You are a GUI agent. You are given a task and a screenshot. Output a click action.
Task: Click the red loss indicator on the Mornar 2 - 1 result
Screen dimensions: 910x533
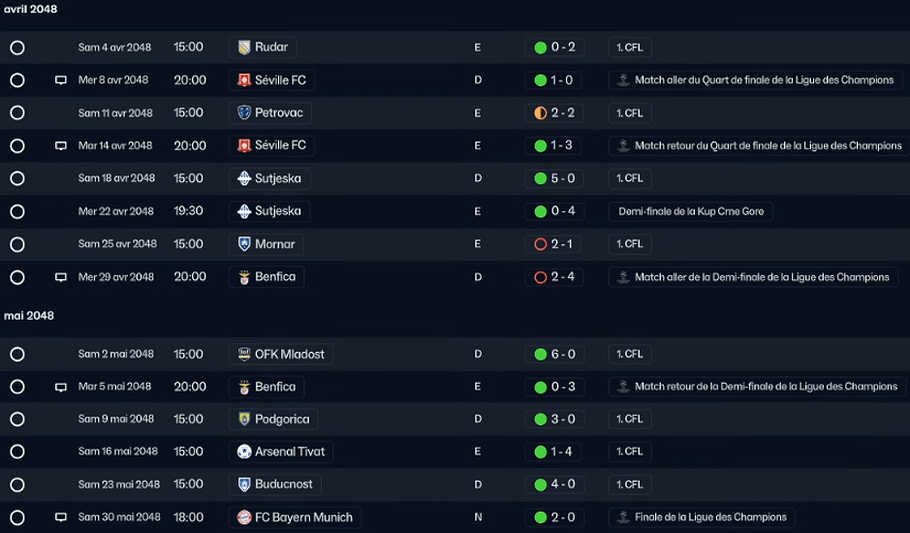point(540,244)
